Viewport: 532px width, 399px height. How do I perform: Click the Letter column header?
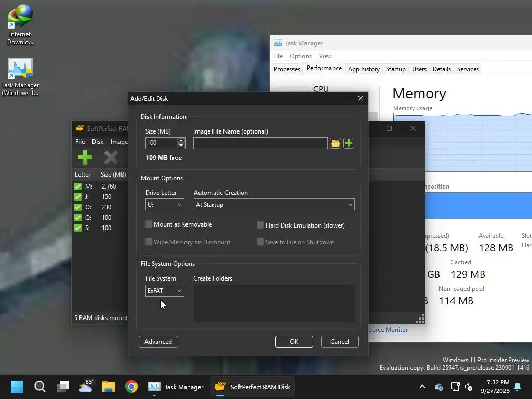[83, 175]
